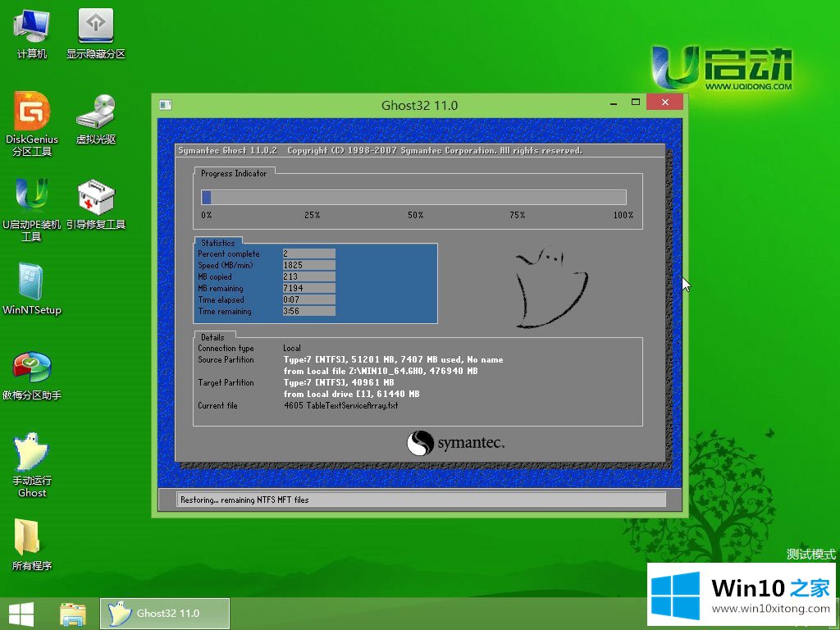Open the 显示隐藏分区 desktop icon
This screenshot has width=840, height=630.
[95, 33]
